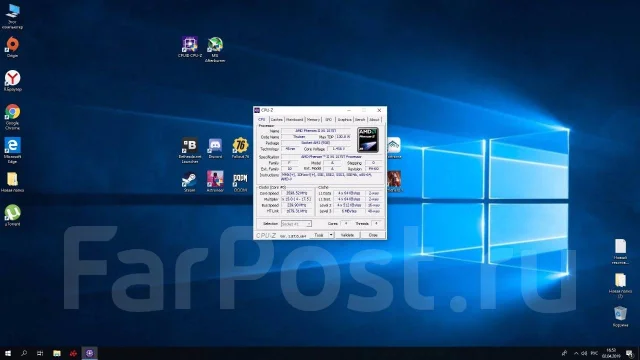Switch to the Caches tab
The width and height of the screenshot is (640, 360).
coord(276,120)
